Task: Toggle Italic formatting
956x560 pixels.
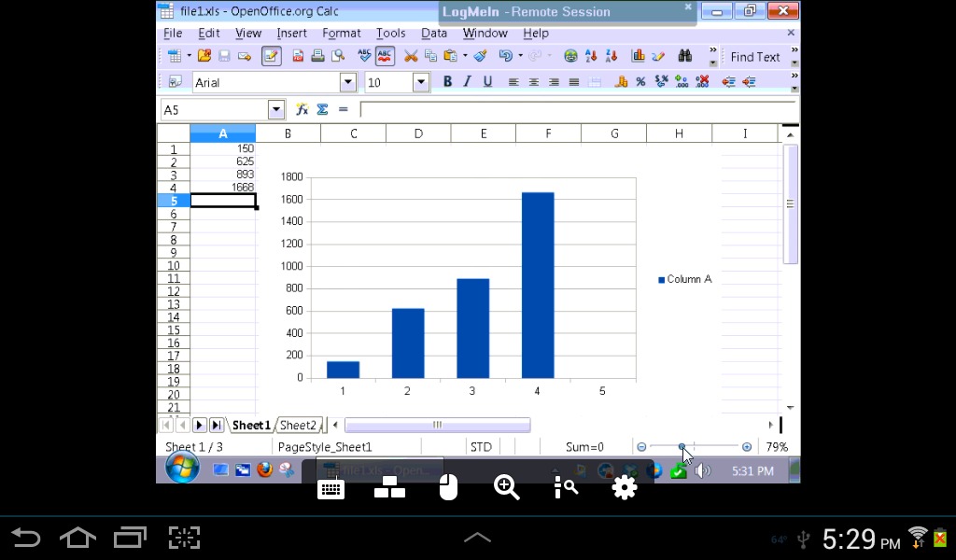Action: 467,81
